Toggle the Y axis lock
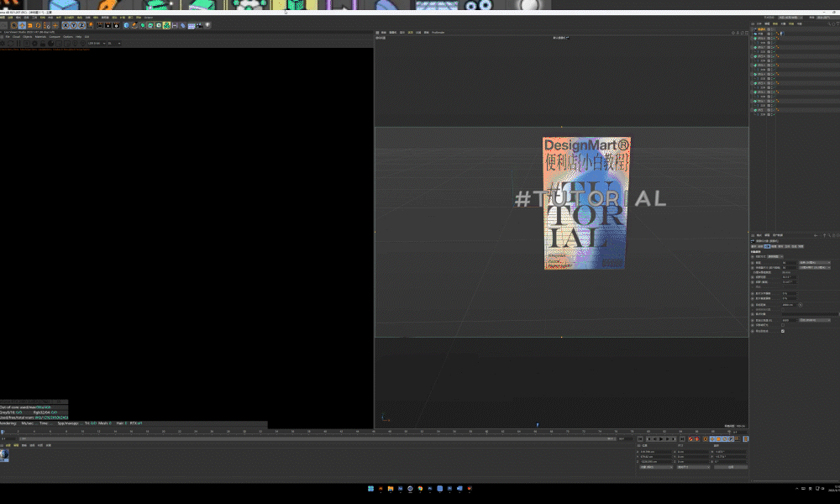The height and width of the screenshot is (504, 840). coord(73,25)
